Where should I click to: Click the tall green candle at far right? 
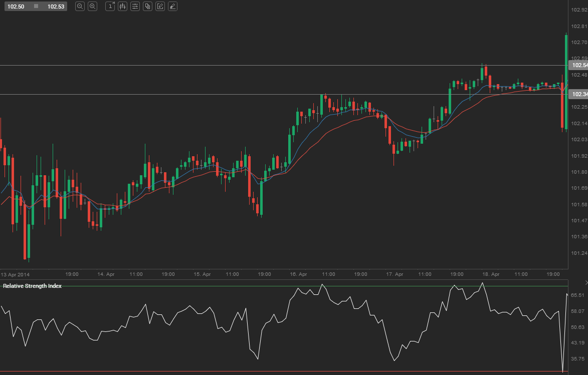(x=566, y=80)
